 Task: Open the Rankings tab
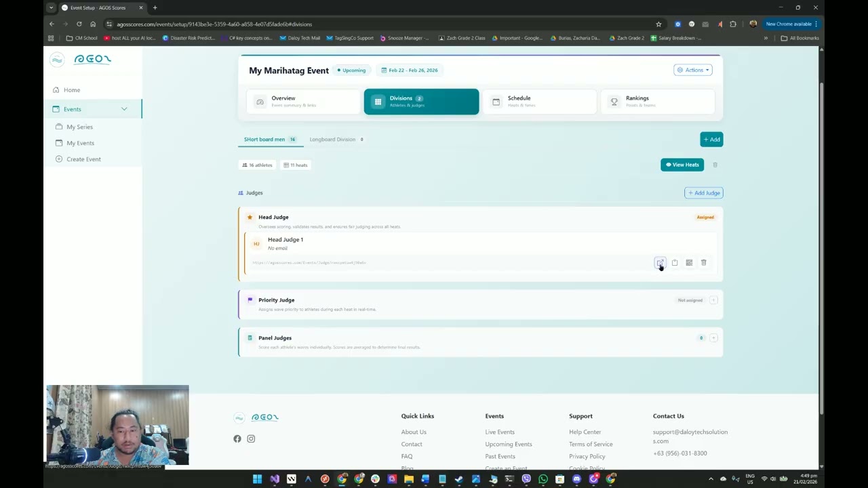(x=658, y=102)
